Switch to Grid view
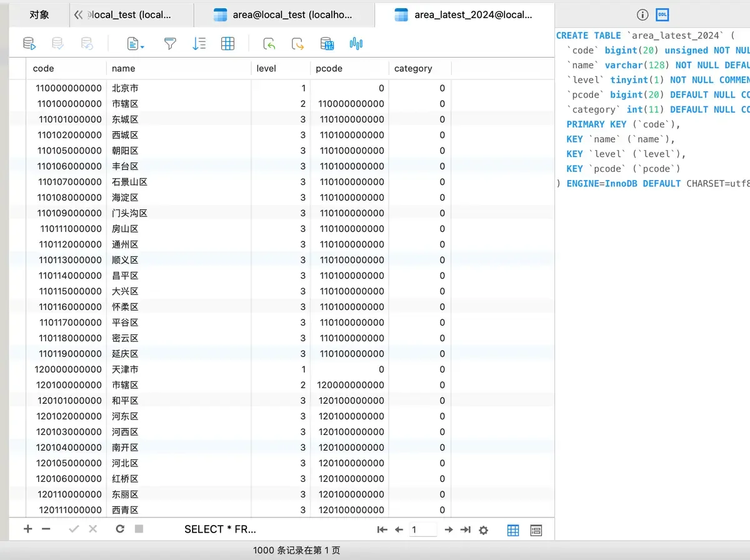This screenshot has width=750, height=560. tap(513, 530)
